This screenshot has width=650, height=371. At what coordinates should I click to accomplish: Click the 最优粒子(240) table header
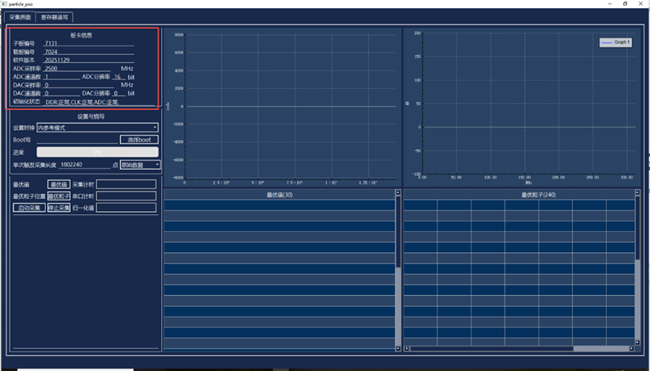pos(538,195)
